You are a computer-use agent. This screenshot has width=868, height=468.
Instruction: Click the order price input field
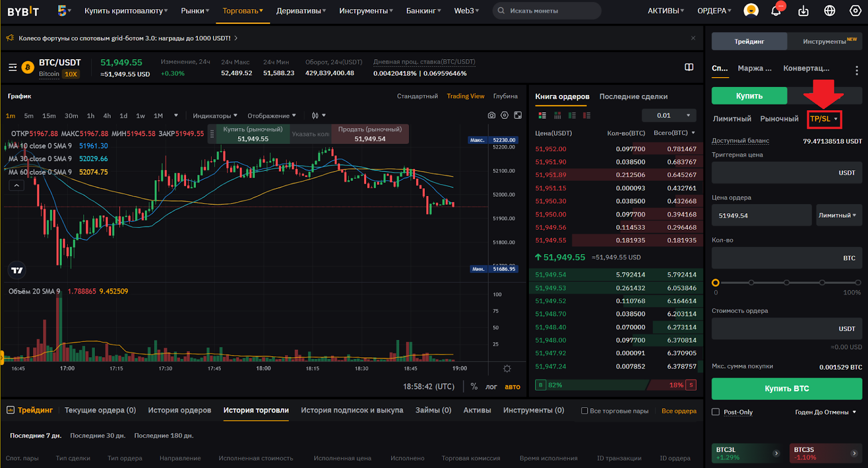(x=762, y=215)
